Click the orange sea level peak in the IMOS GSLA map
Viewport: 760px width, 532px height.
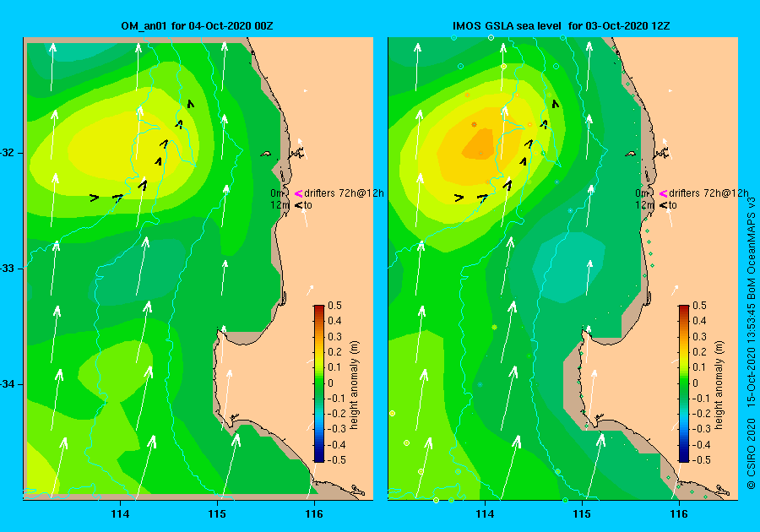479,144
